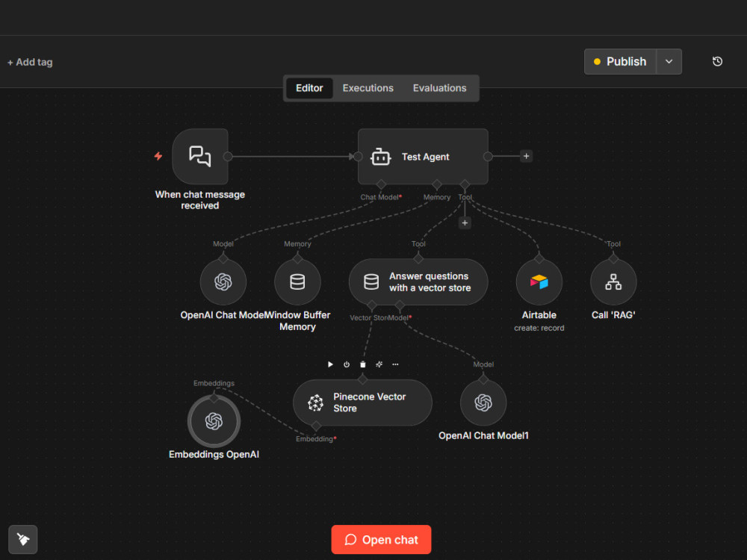Click the Tool connector diamond on Test Agent
This screenshot has width=747, height=560.
pyautogui.click(x=465, y=184)
